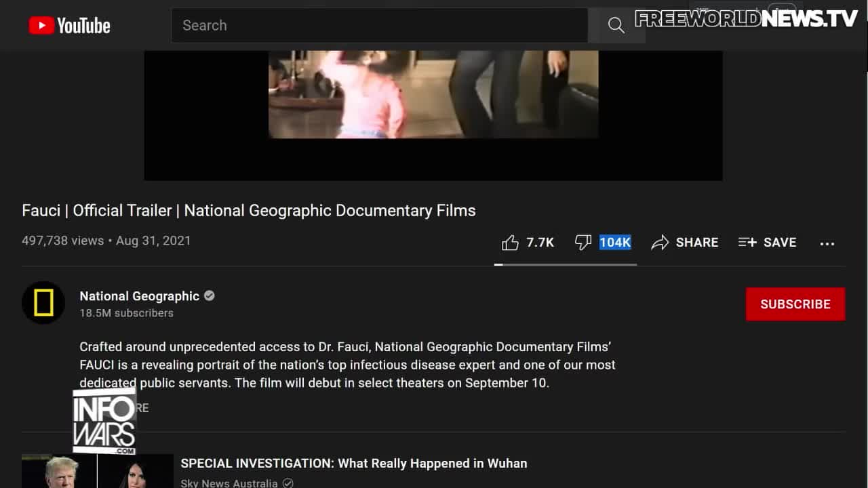
Task: Open National Geographic channel avatar
Action: [43, 303]
